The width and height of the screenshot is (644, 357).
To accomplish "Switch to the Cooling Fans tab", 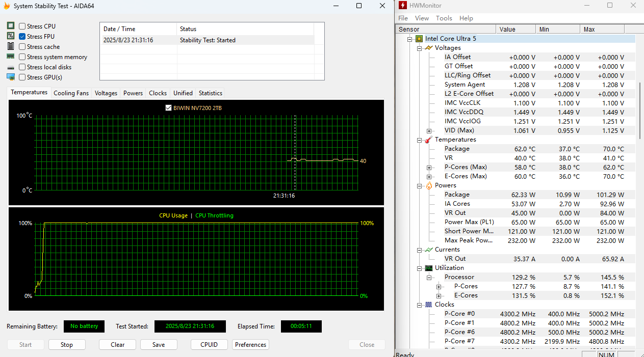I will 71,93.
